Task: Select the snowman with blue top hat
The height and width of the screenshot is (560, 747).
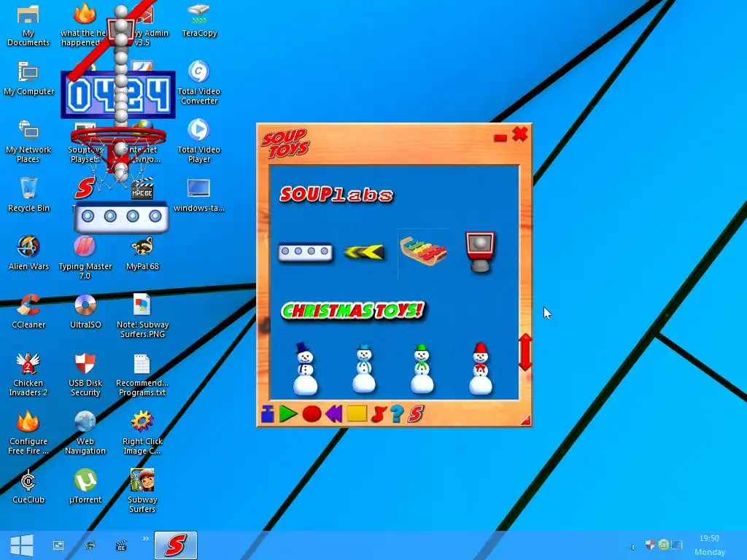Action: pos(305,368)
